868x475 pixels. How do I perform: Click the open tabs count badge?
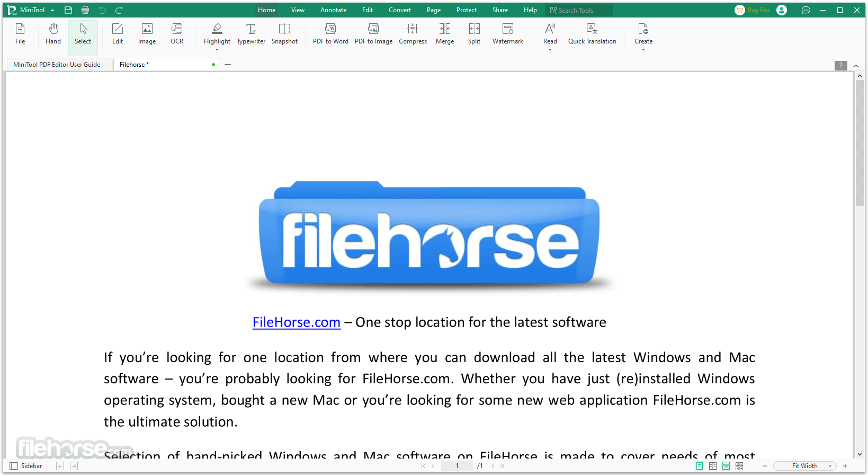(840, 65)
